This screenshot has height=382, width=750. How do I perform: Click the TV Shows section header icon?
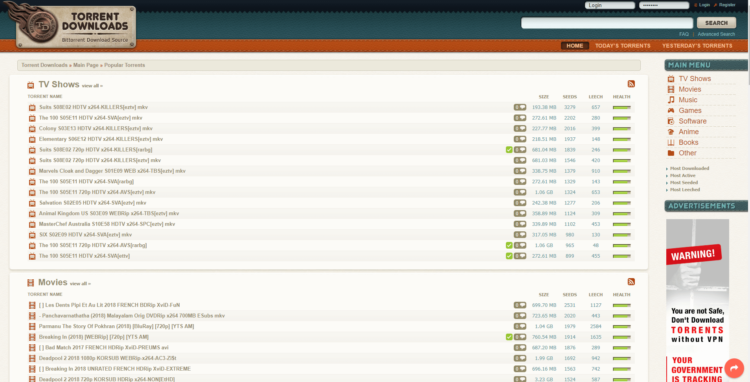click(31, 85)
